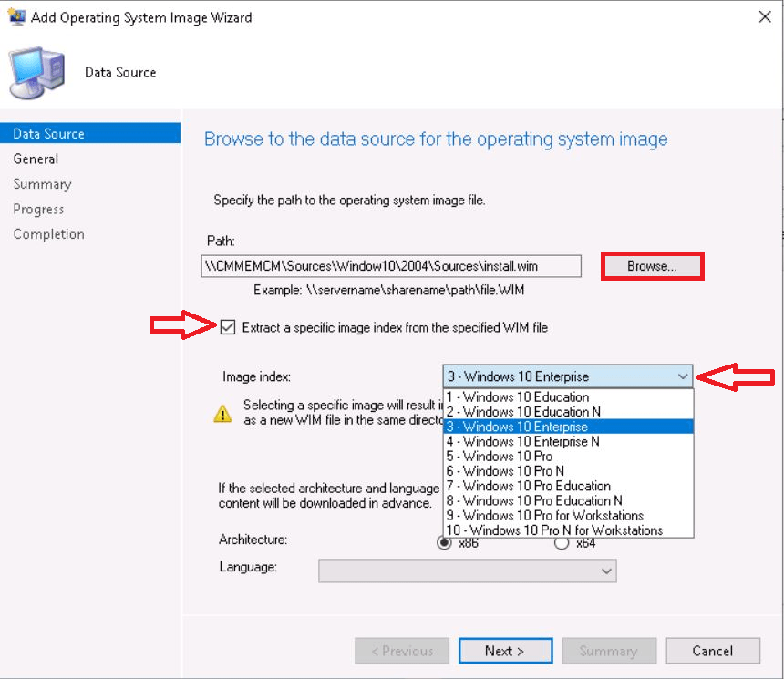Collapse the Image index dropdown arrow
The image size is (784, 679).
pyautogui.click(x=683, y=376)
